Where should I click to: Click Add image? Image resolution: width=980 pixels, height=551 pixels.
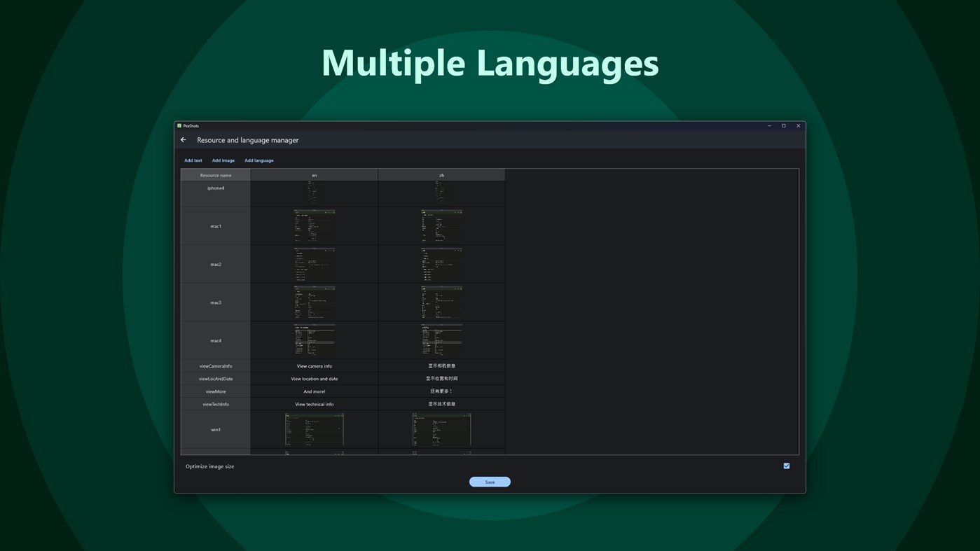(x=223, y=160)
